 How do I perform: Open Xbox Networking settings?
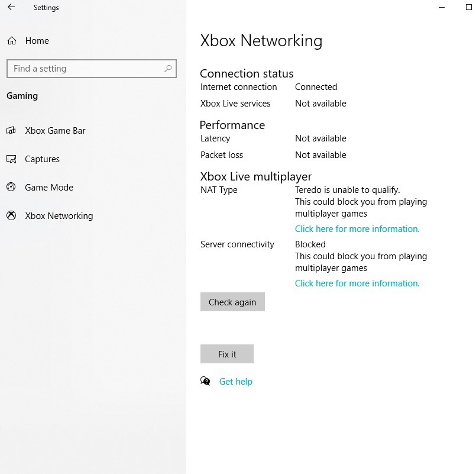[x=59, y=216]
